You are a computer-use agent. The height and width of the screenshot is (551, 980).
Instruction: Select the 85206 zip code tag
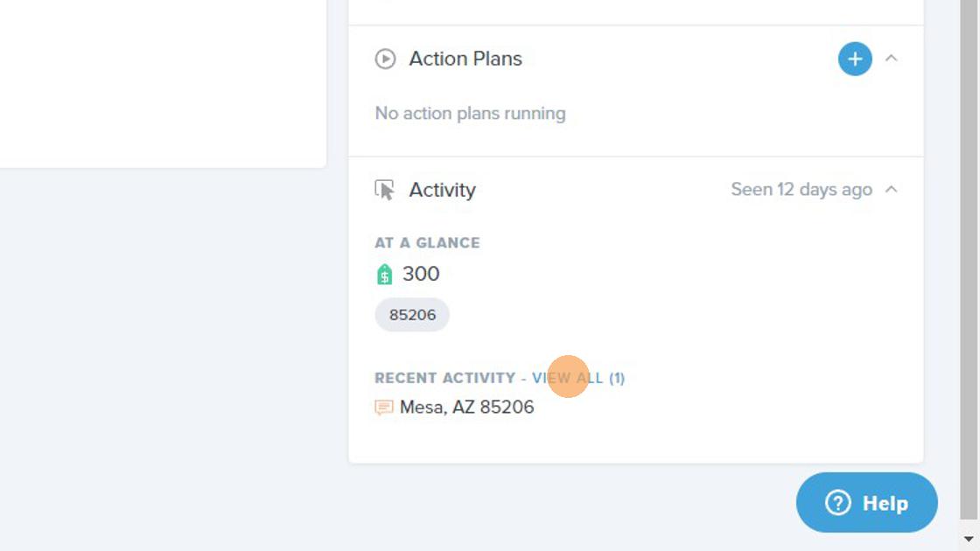tap(412, 314)
